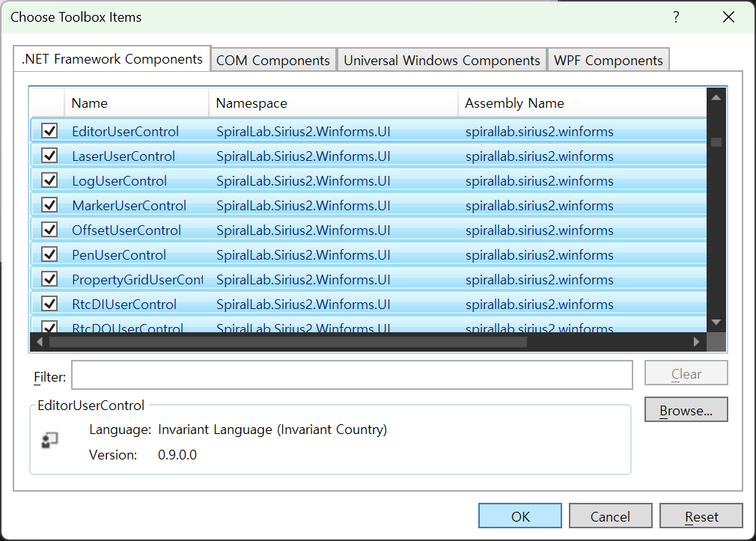
Task: Click the scroll left arrow of list
Action: [40, 342]
